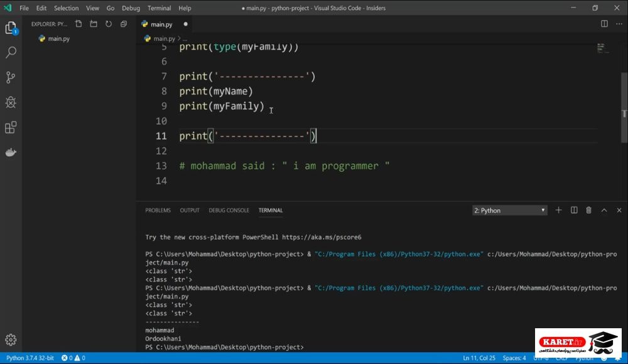
Task: Open the Terminal menu
Action: [159, 8]
